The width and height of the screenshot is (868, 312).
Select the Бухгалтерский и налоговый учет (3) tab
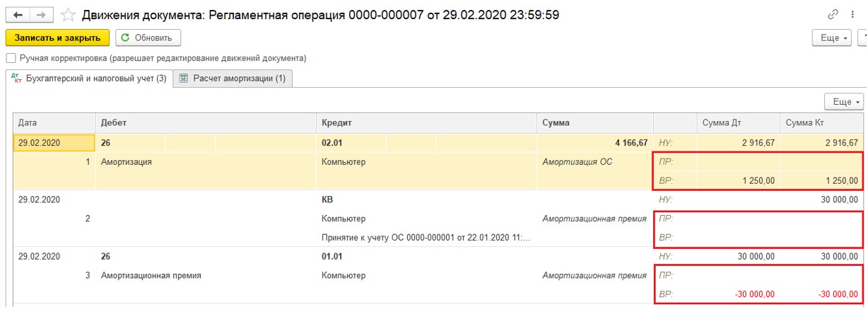[89, 79]
